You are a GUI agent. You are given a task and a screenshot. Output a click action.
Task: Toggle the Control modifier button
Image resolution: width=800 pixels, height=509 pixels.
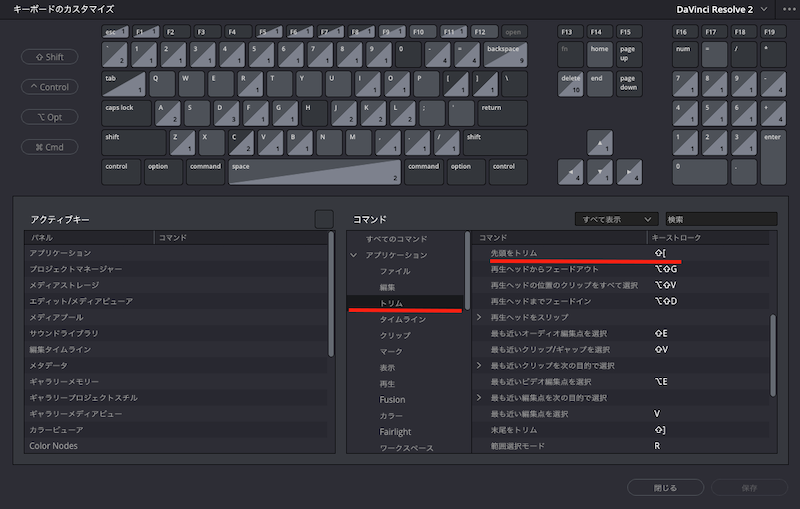click(x=49, y=87)
